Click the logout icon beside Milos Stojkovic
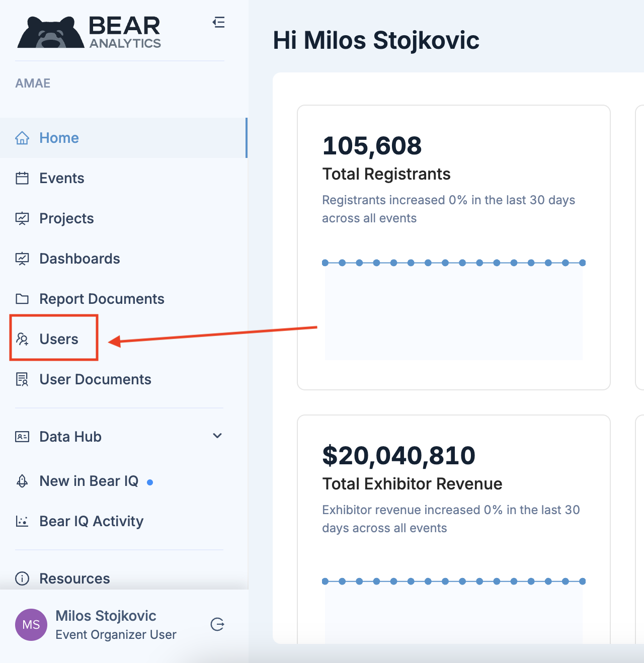The height and width of the screenshot is (663, 644). pos(217,625)
